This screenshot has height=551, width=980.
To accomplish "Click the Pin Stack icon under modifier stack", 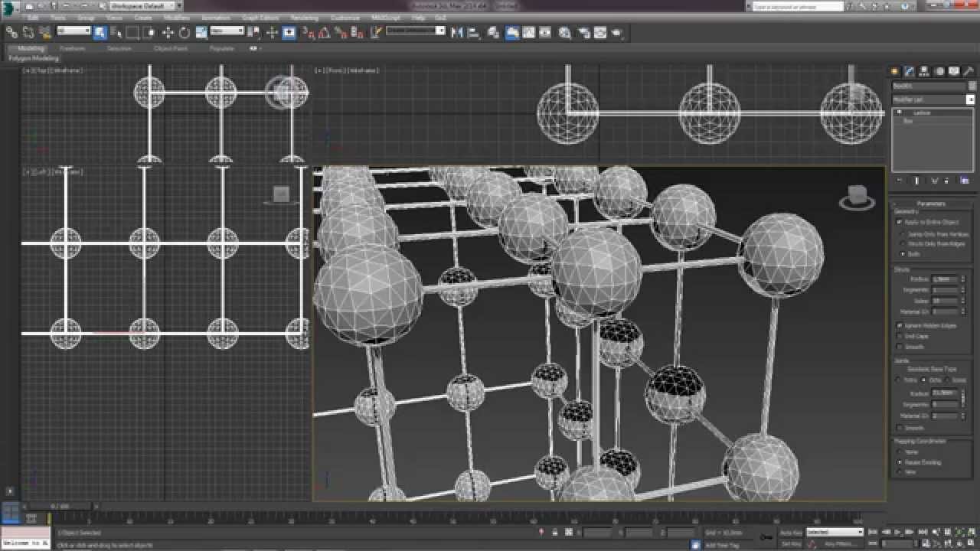I will tap(900, 181).
